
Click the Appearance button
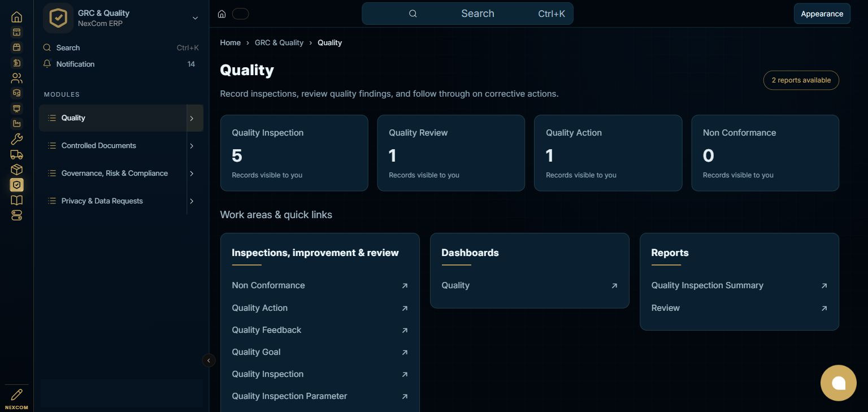tap(822, 14)
